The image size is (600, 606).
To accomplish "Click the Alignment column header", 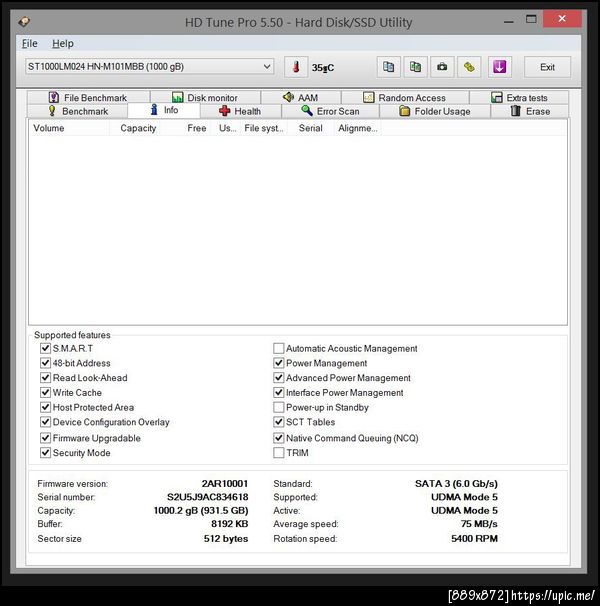I will tap(357, 128).
